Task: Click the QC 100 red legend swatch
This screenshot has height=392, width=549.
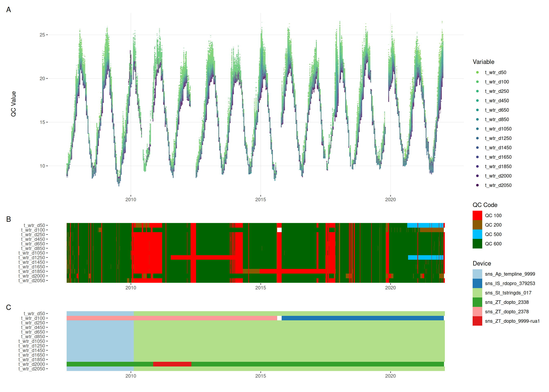Action: (477, 215)
